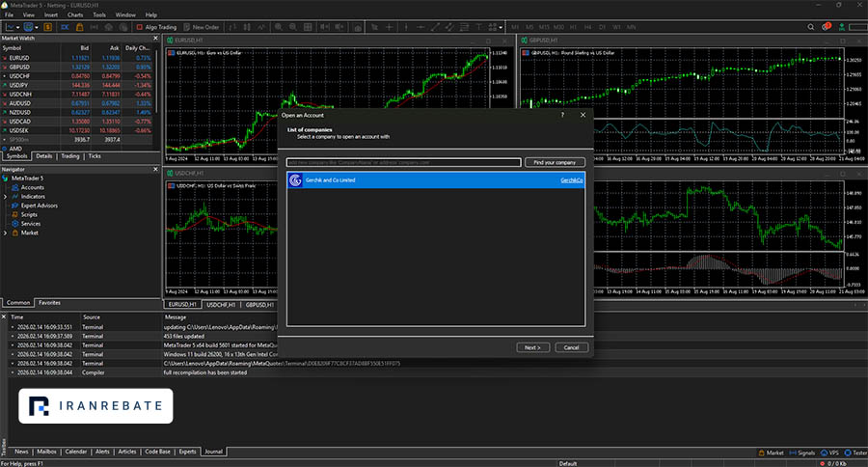Close the Market Watch panel
868x467 pixels.
155,39
